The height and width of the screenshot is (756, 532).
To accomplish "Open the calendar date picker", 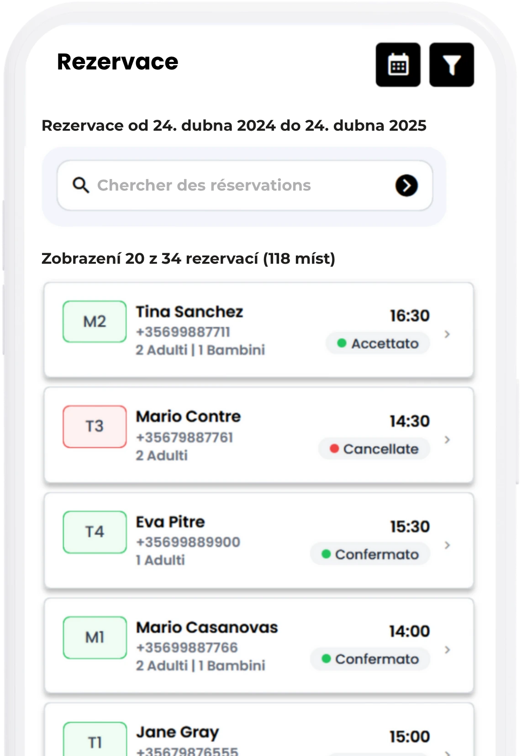I will click(398, 64).
